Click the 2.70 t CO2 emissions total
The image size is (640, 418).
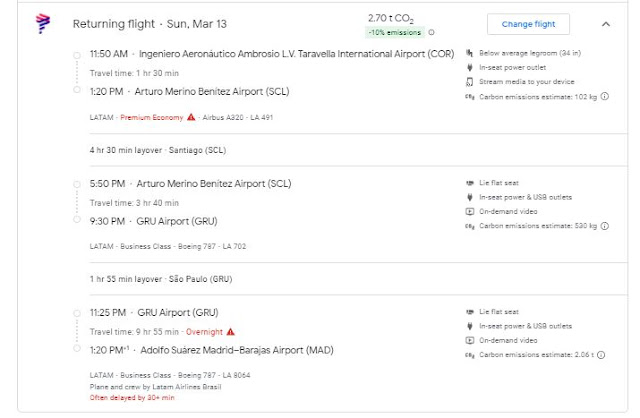tap(389, 17)
